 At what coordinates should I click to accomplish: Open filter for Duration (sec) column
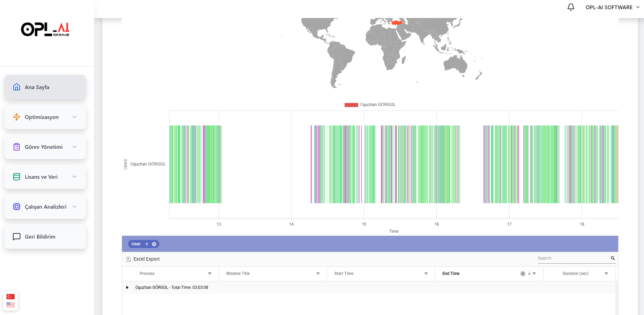(x=606, y=274)
